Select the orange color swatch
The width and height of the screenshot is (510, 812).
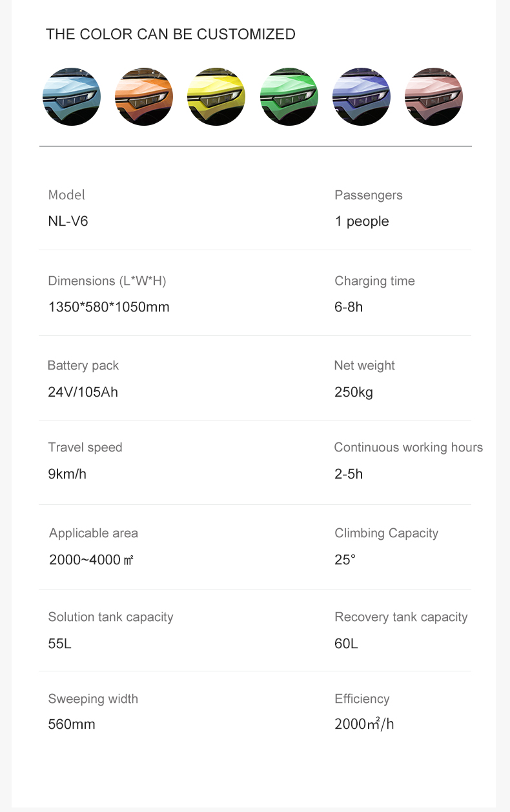144,97
